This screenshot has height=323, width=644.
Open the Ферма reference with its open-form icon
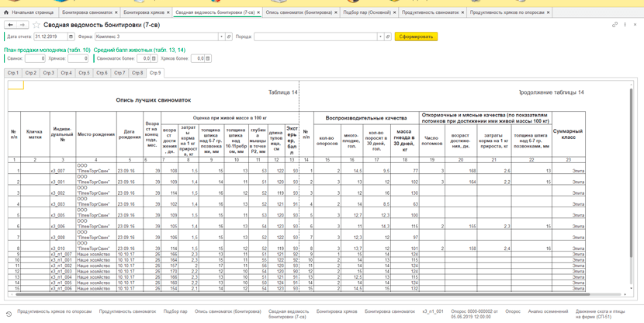tap(229, 36)
